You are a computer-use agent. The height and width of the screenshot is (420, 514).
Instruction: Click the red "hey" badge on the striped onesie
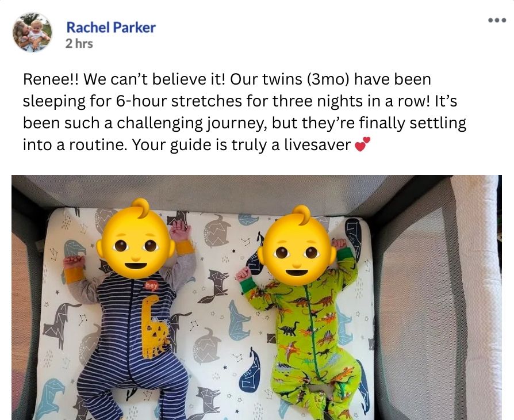(151, 286)
